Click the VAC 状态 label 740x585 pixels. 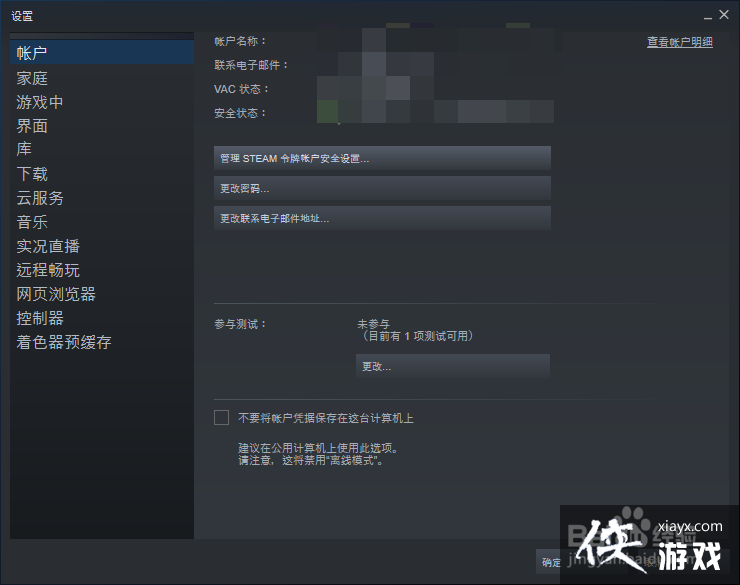point(241,89)
